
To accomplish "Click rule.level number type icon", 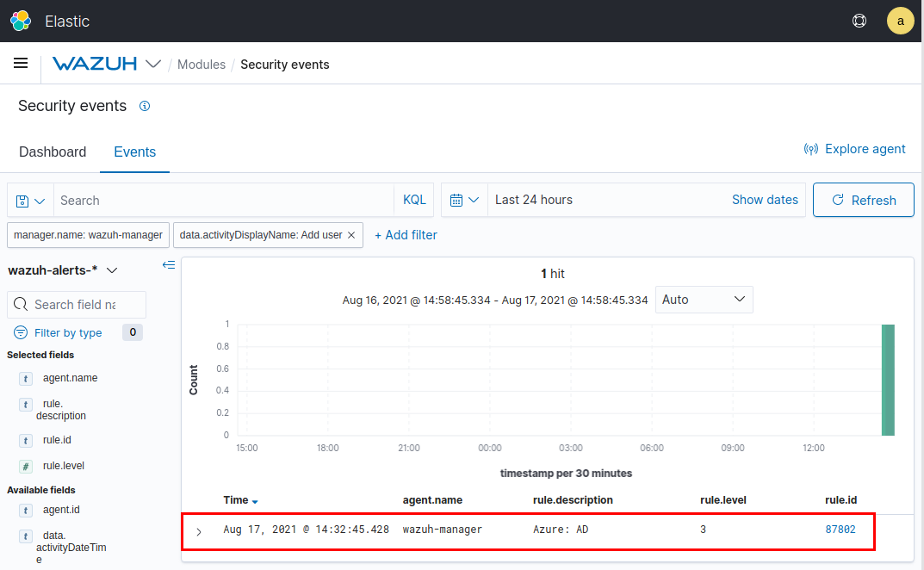I will coord(25,467).
